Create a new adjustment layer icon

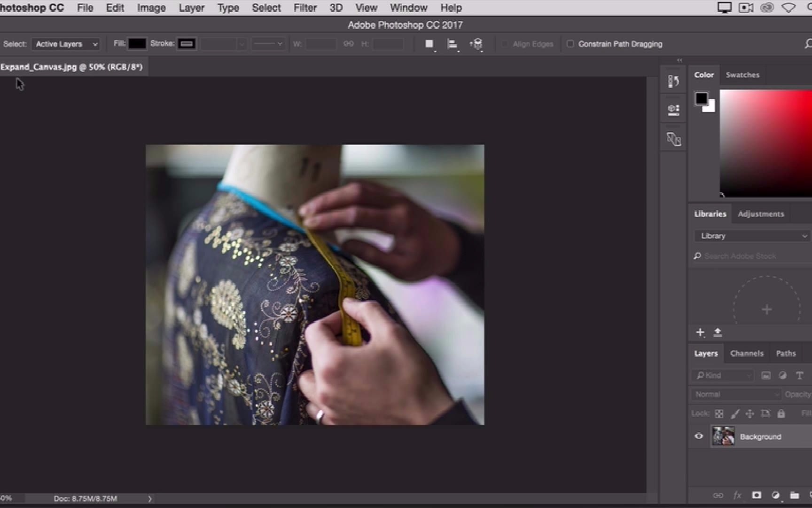click(x=776, y=495)
